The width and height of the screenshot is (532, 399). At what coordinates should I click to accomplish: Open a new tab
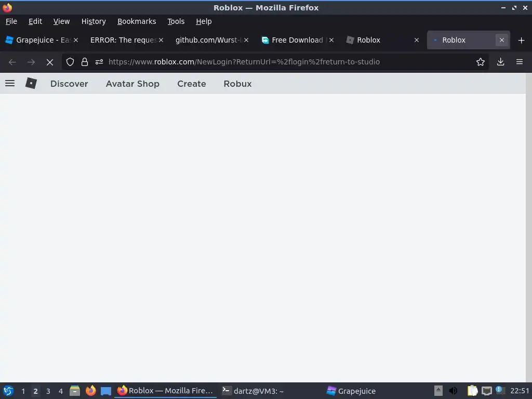click(521, 41)
